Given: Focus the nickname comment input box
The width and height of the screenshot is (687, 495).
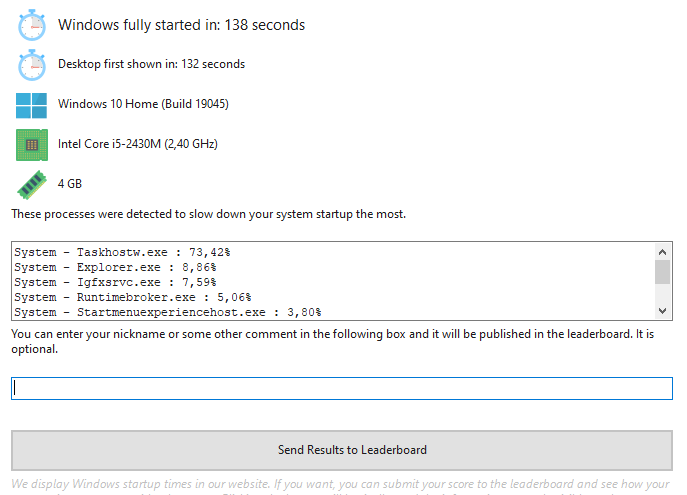Looking at the screenshot, I should tap(342, 388).
